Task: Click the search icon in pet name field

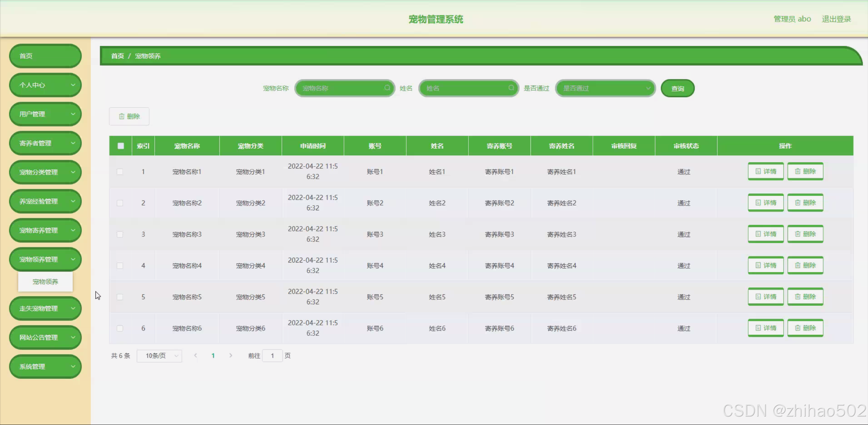Action: 387,88
